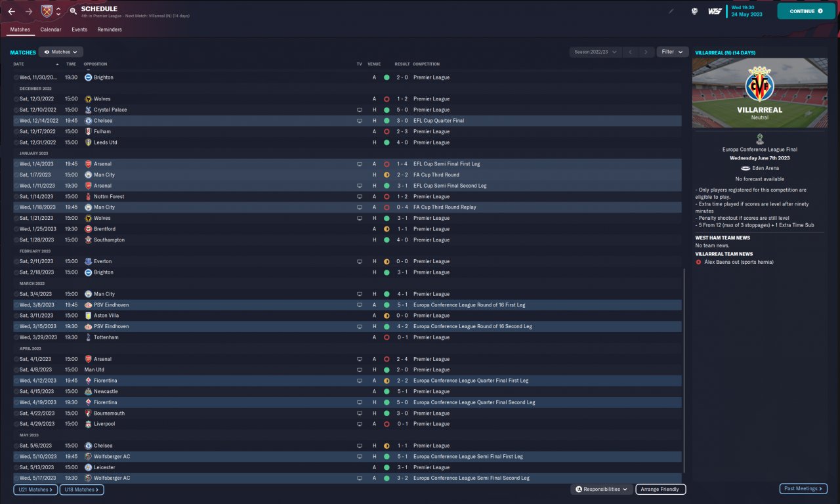Screen dimensions: 840x504
Task: Select the PSV Eindhoven 3/8/2023 match row
Action: pos(347,304)
